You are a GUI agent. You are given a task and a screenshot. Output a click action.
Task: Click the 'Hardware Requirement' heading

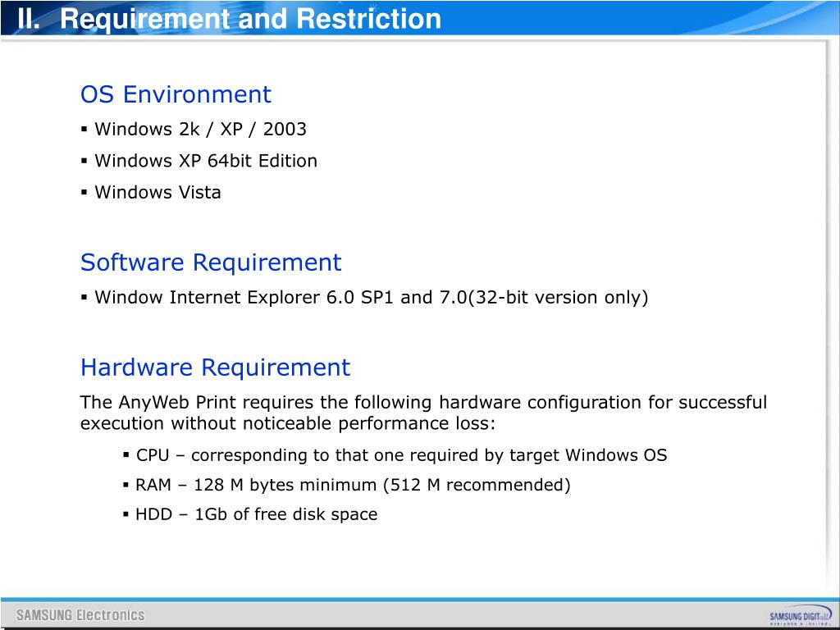point(216,367)
